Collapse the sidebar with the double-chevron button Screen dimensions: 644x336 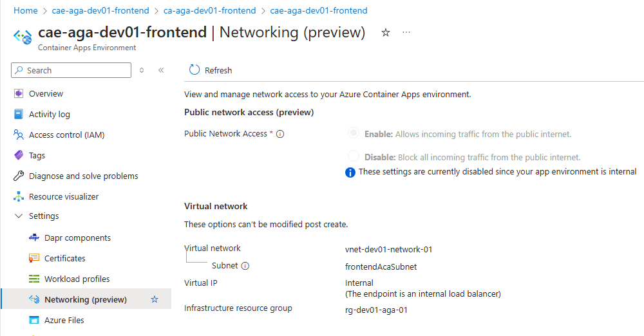[161, 70]
